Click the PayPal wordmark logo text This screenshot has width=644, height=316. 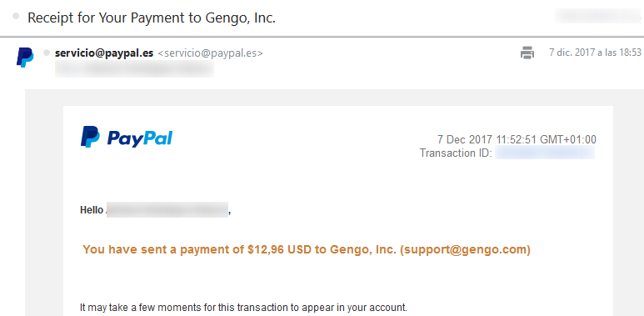(x=140, y=138)
